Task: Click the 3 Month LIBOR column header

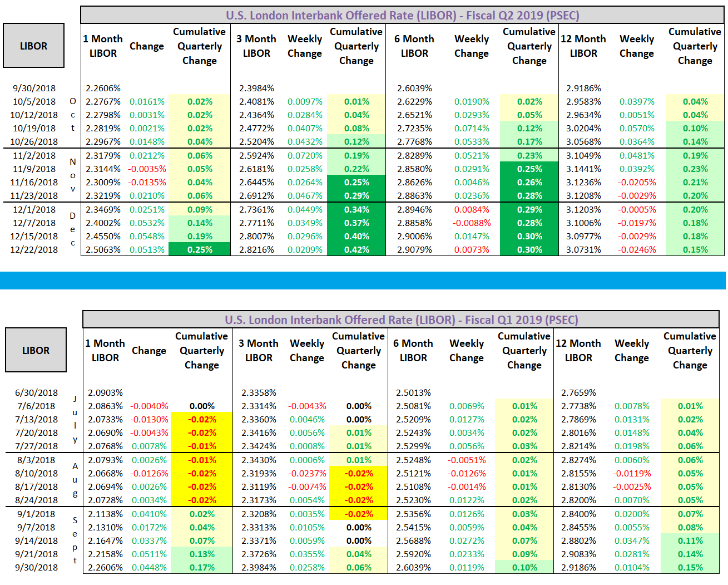Action: click(x=256, y=46)
